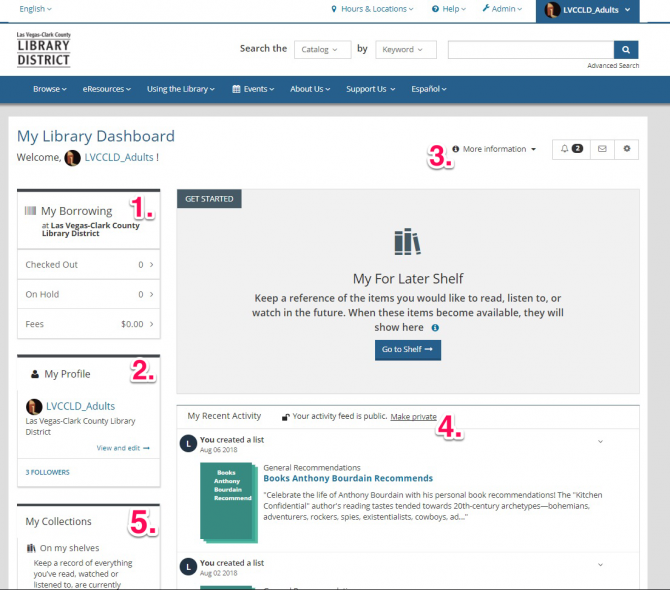Click the barcode icon beside My Borrowing
Image resolution: width=670 pixels, height=590 pixels.
pyautogui.click(x=30, y=211)
